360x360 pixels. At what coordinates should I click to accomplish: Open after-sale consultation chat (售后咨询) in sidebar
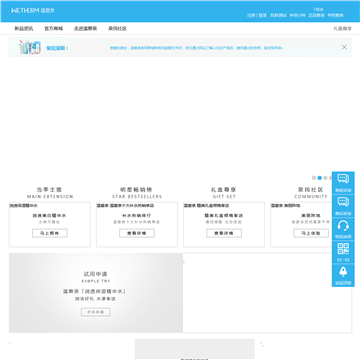pos(343,206)
